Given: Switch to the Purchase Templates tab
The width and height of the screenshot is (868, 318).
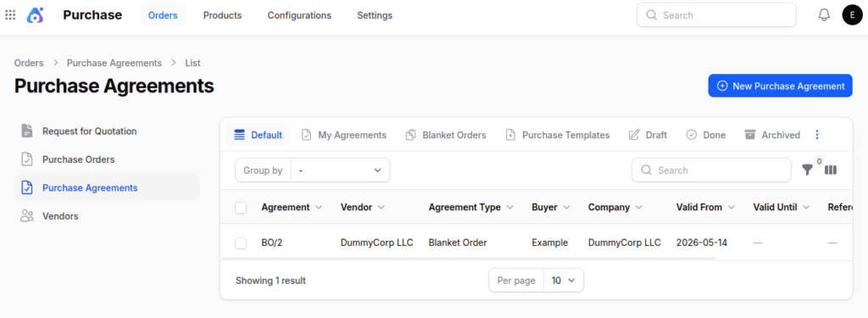Looking at the screenshot, I should click(x=558, y=135).
